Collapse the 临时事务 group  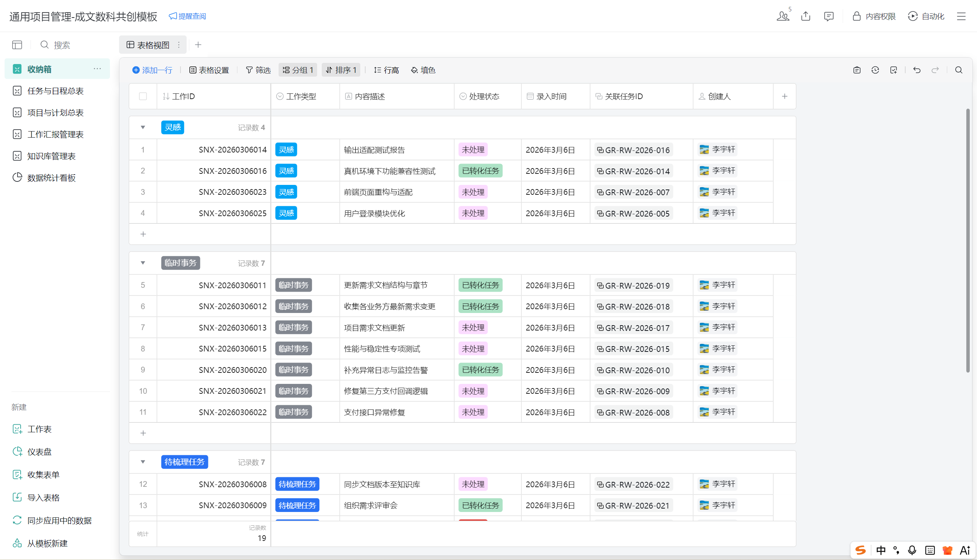click(143, 263)
